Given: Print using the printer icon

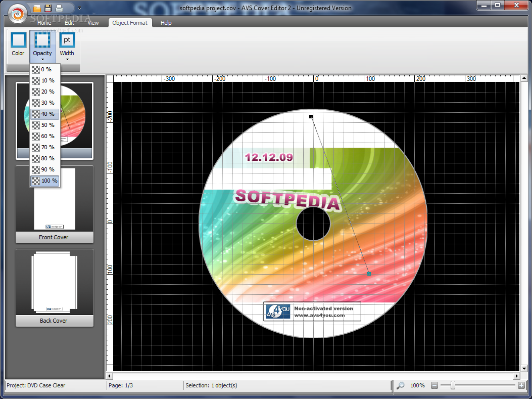Looking at the screenshot, I should tap(60, 8).
